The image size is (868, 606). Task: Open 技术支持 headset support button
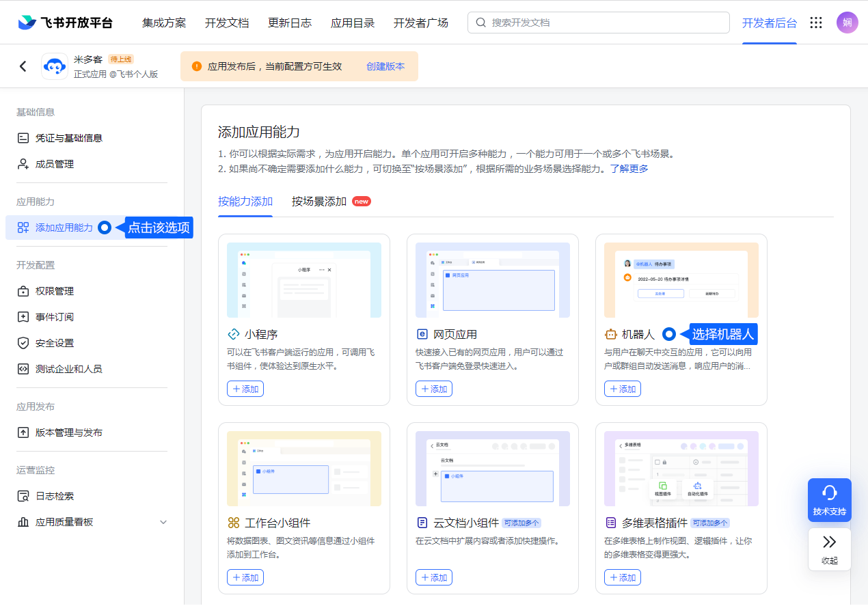tap(829, 499)
